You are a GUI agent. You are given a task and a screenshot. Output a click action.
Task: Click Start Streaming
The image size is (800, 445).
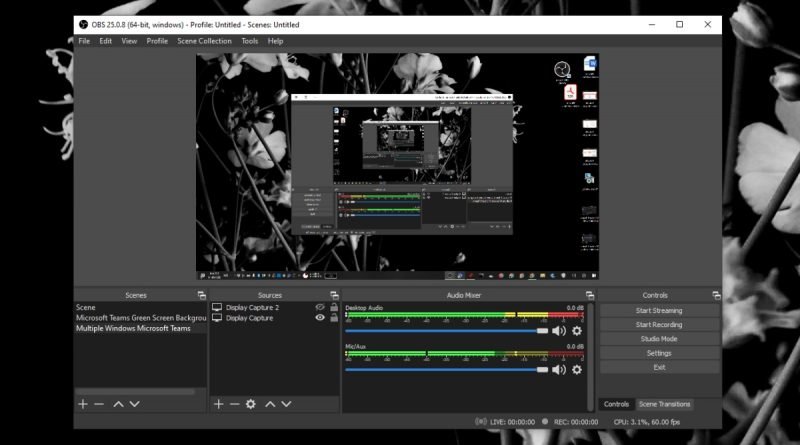659,310
